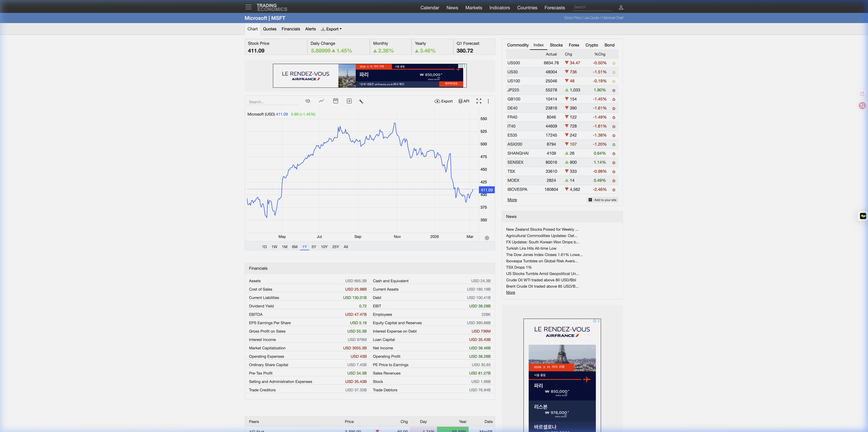
Task: Open the chart wrench tools icon
Action: pyautogui.click(x=361, y=101)
